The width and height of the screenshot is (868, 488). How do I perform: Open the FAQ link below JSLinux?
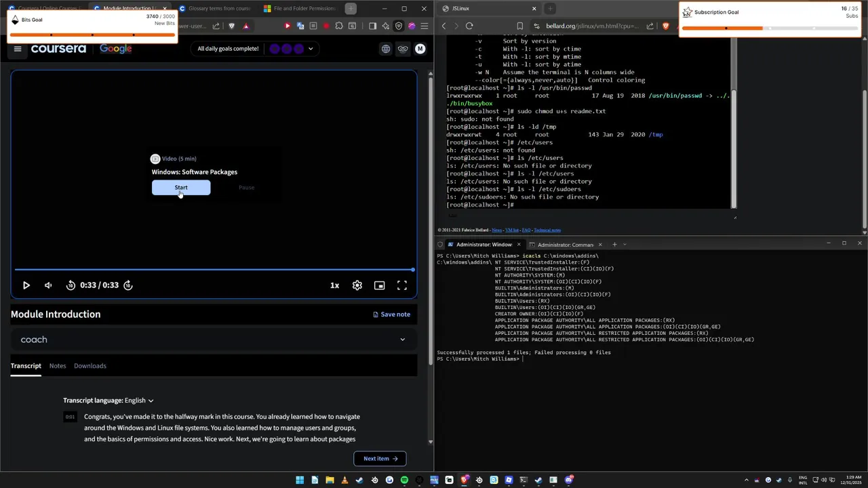(x=526, y=230)
